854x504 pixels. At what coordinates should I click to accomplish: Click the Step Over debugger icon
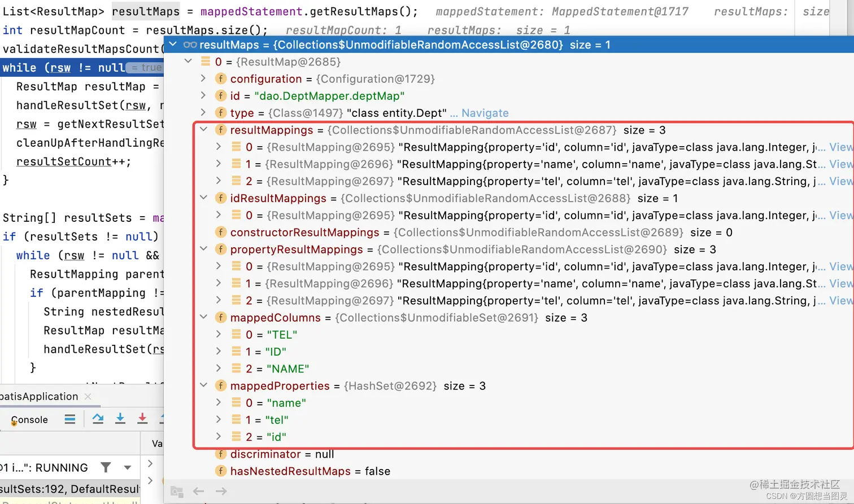pyautogui.click(x=98, y=419)
